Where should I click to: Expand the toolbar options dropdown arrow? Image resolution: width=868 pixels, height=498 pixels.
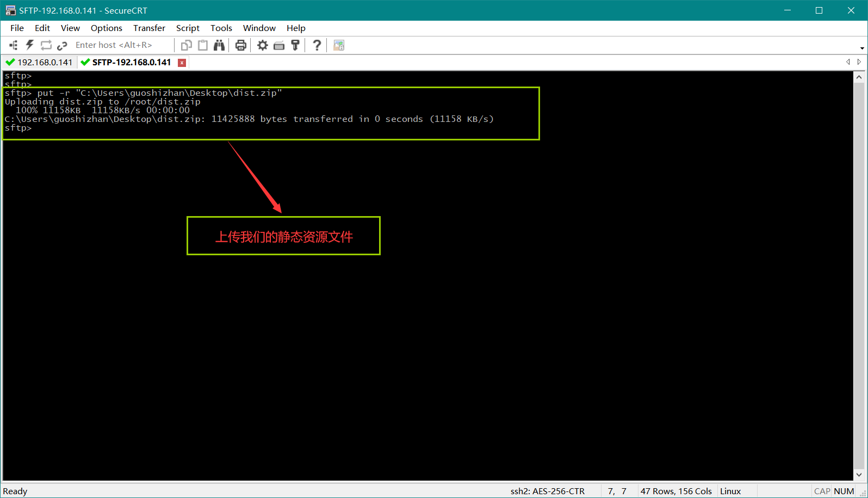(862, 48)
